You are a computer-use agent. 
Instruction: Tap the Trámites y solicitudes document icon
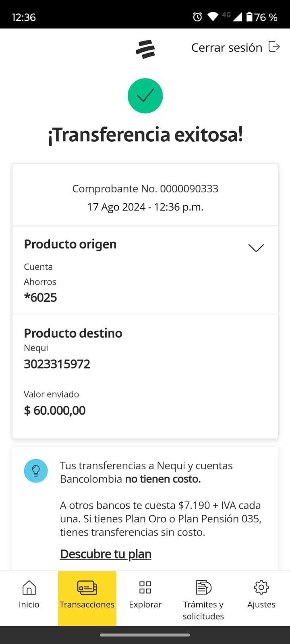point(203,587)
